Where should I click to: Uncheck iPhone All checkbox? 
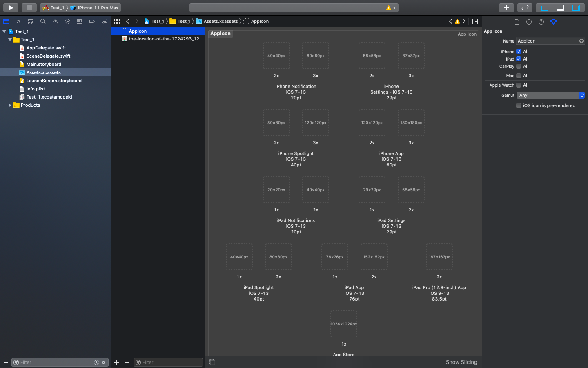click(x=519, y=52)
